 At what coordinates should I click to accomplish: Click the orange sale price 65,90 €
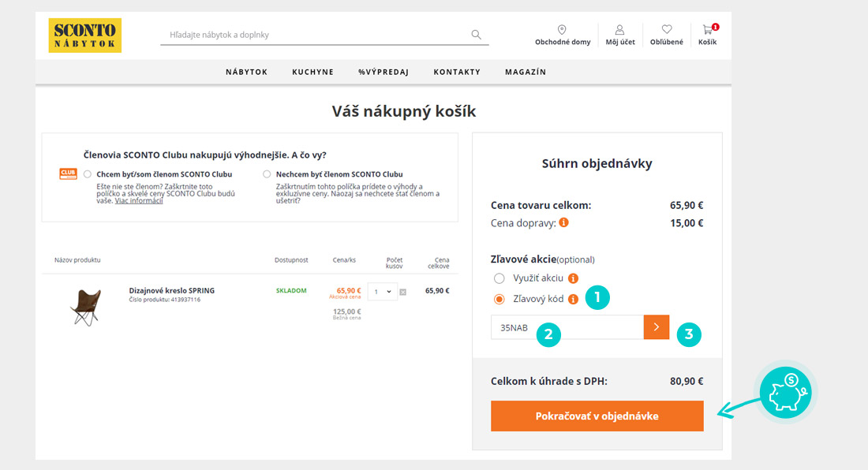[x=348, y=290]
